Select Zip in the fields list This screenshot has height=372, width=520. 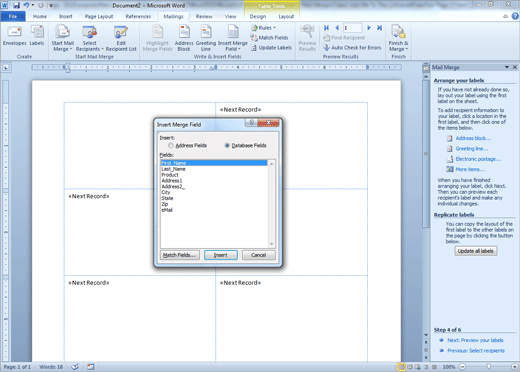pyautogui.click(x=214, y=204)
